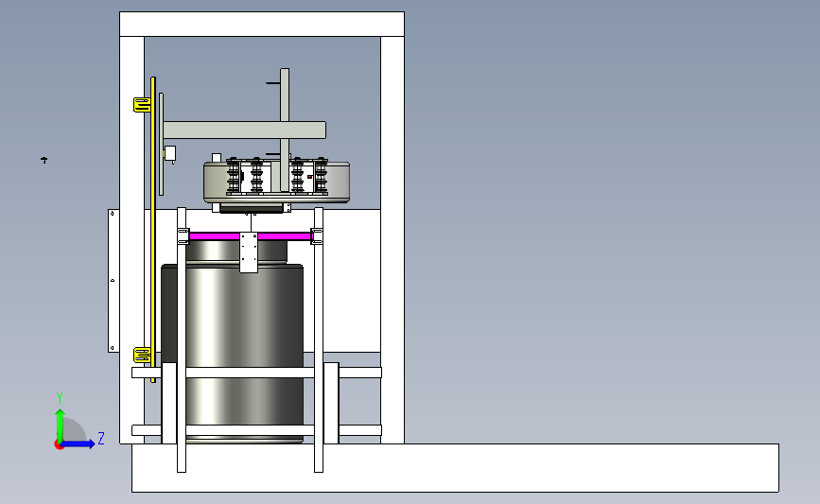Select the upper yellow clamp bracket
This screenshot has height=504, width=820.
tap(142, 105)
